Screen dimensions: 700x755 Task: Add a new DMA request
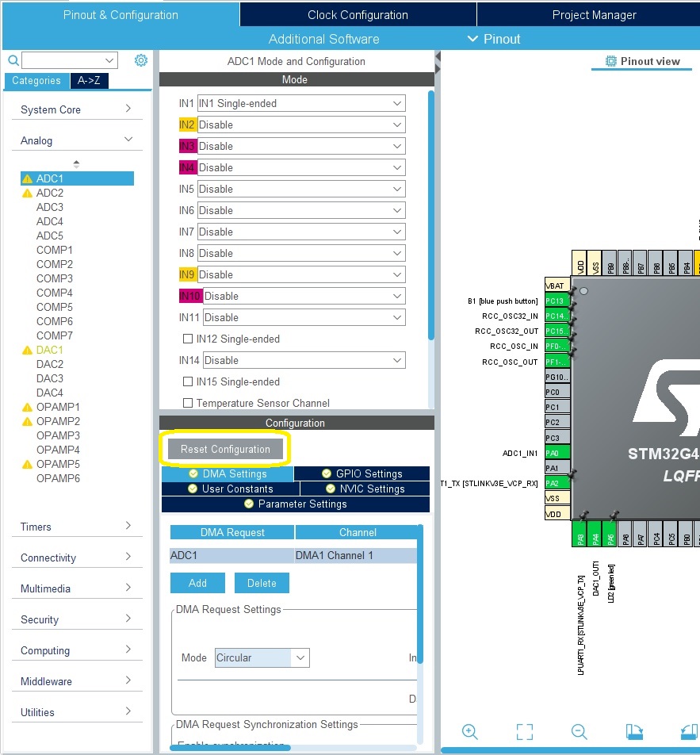coord(197,582)
